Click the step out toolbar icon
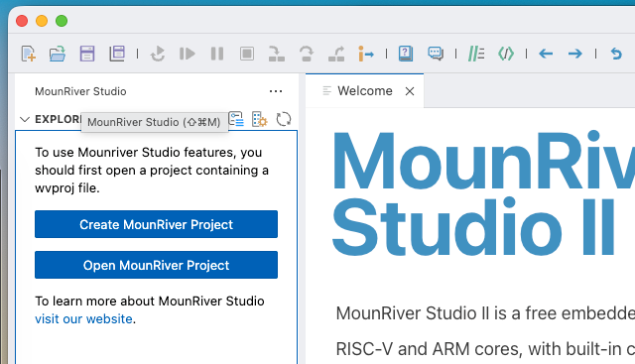Image resolution: width=635 pixels, height=364 pixels. click(x=336, y=54)
